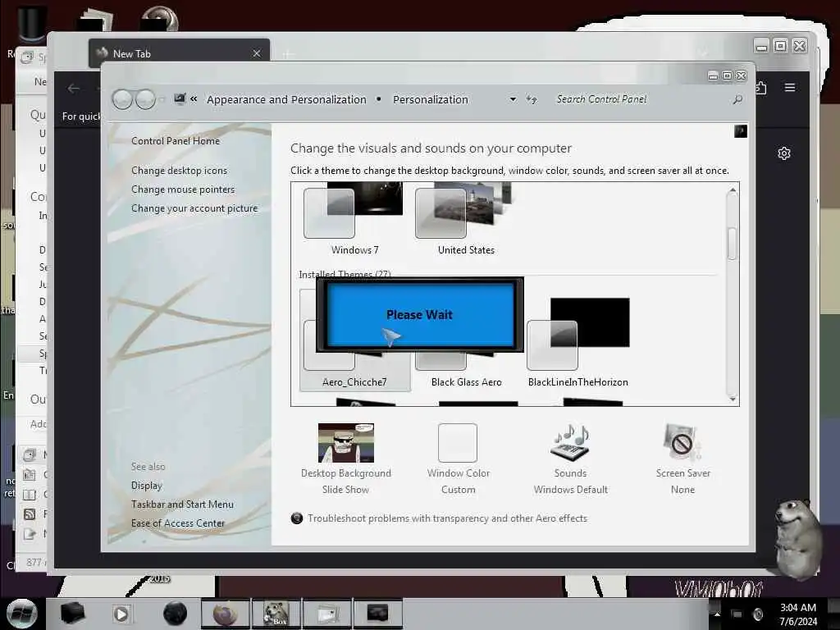Select the United States theme
The height and width of the screenshot is (630, 840).
pos(466,220)
